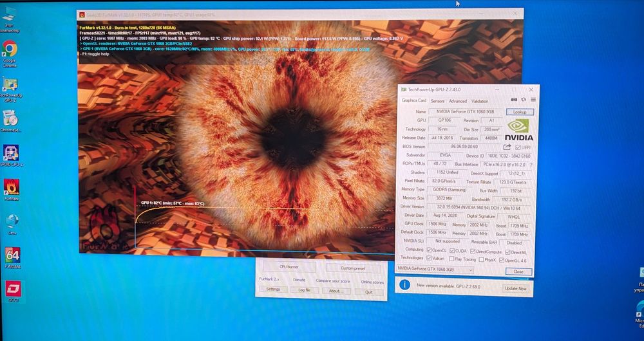Open the FurMark 2.x link

[269, 279]
